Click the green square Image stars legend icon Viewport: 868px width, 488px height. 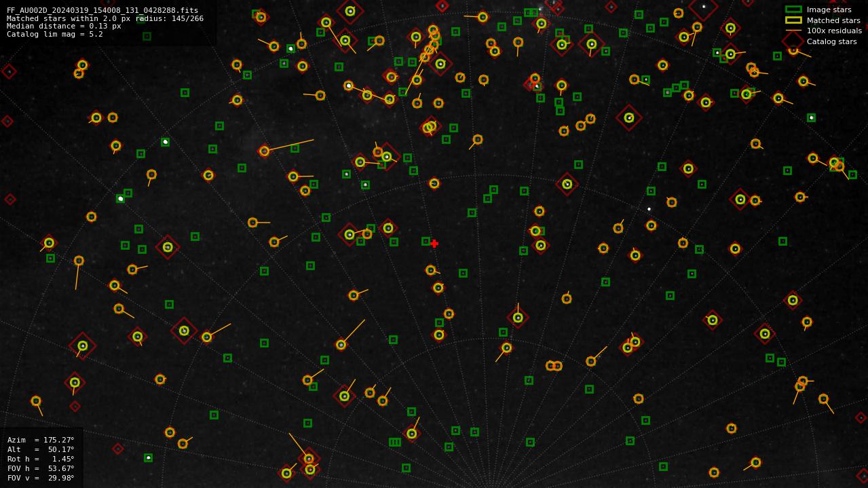[793, 10]
